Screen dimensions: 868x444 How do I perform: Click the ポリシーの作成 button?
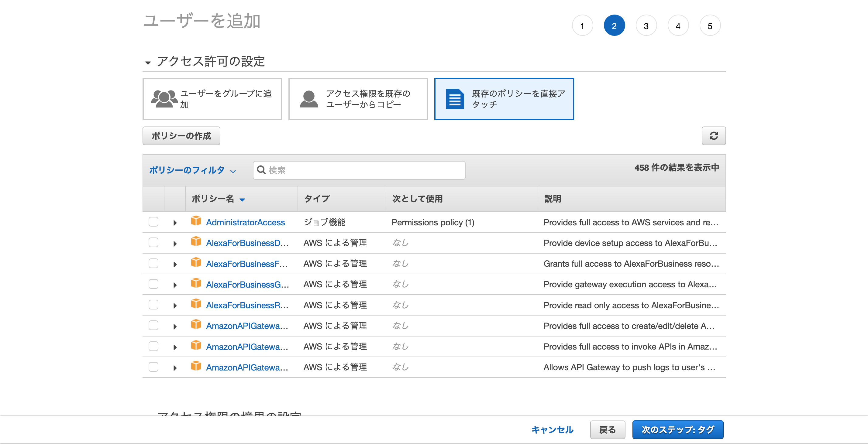click(x=181, y=136)
